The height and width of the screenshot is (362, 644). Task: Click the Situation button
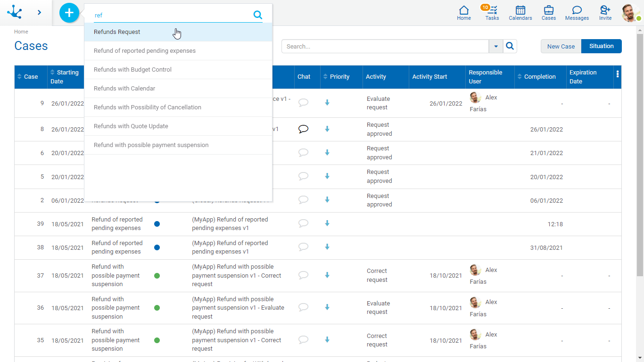point(601,46)
